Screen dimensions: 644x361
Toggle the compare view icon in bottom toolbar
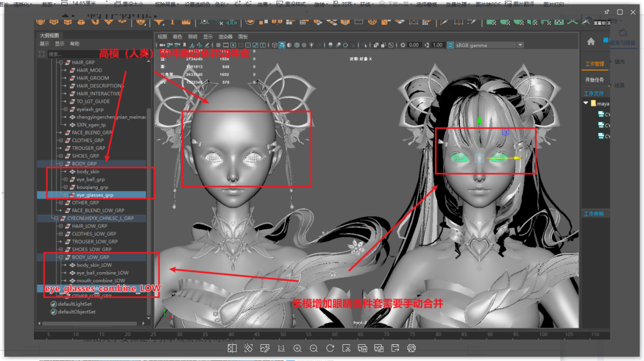click(232, 348)
